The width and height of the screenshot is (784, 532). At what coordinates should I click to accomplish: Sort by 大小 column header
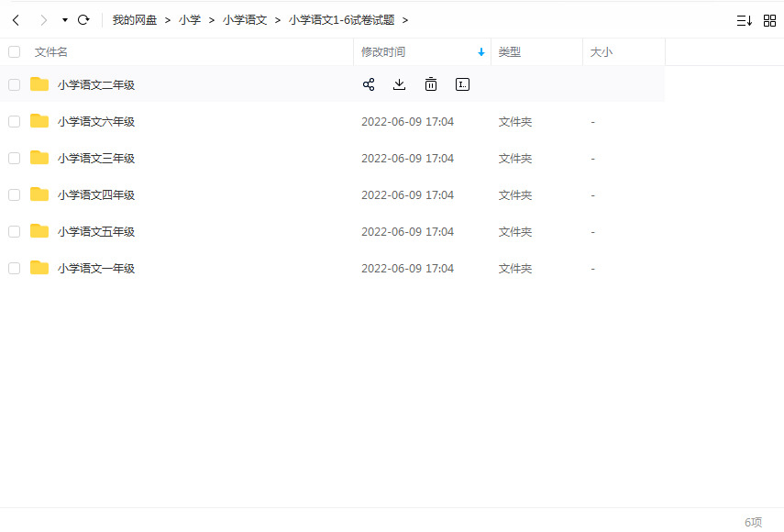click(x=601, y=52)
